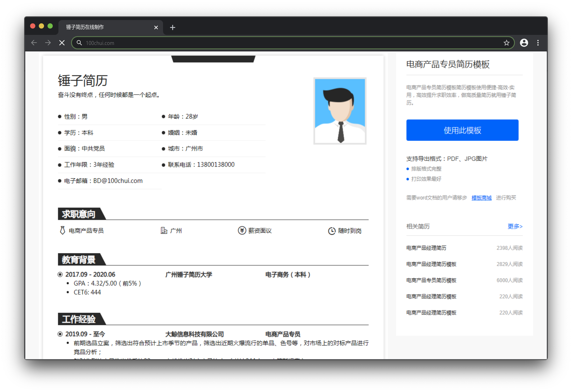
Task: Click the circle marker before 2017.09 - 2020.06
Action: [x=60, y=274]
